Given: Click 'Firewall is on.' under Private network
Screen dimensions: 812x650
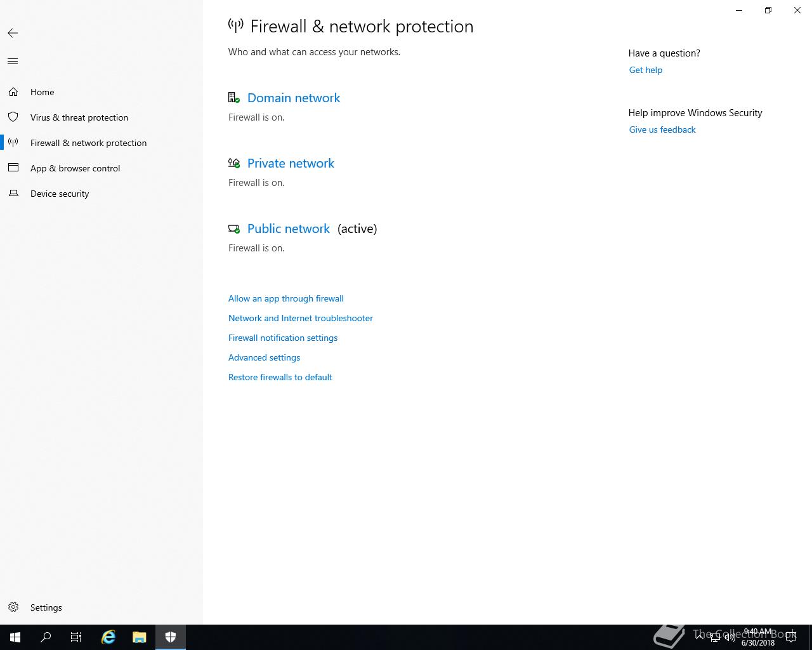Looking at the screenshot, I should [x=256, y=183].
